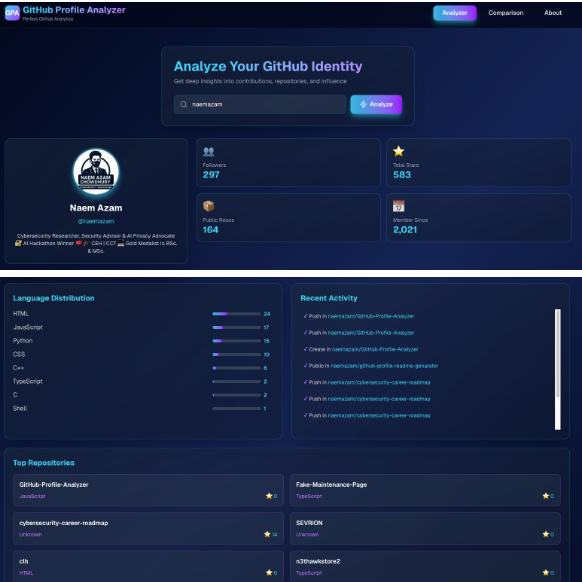This screenshot has width=582, height=582.
Task: Click the JavaScript row in Language Distribution
Action: tap(141, 327)
